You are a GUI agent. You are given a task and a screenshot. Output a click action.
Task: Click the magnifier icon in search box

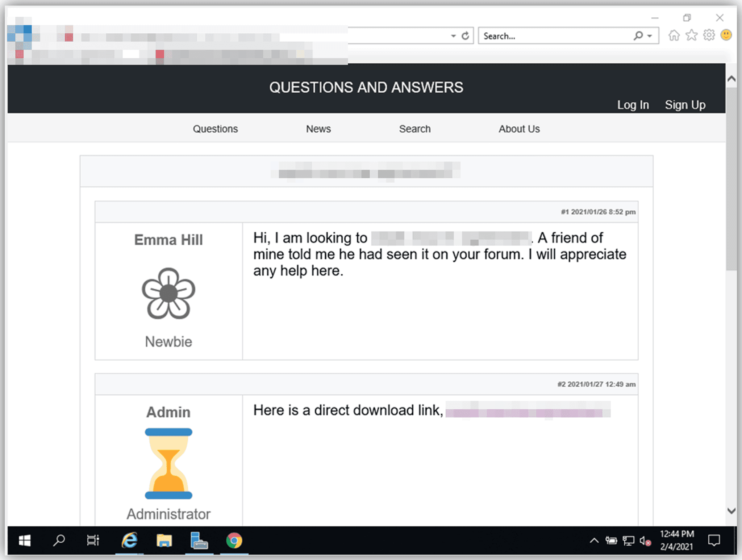point(638,35)
